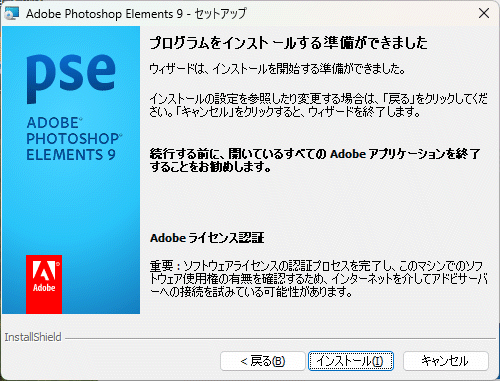Image resolution: width=500 pixels, height=381 pixels.
Task: Go back with the 戻る(B) button
Action: pos(263,361)
